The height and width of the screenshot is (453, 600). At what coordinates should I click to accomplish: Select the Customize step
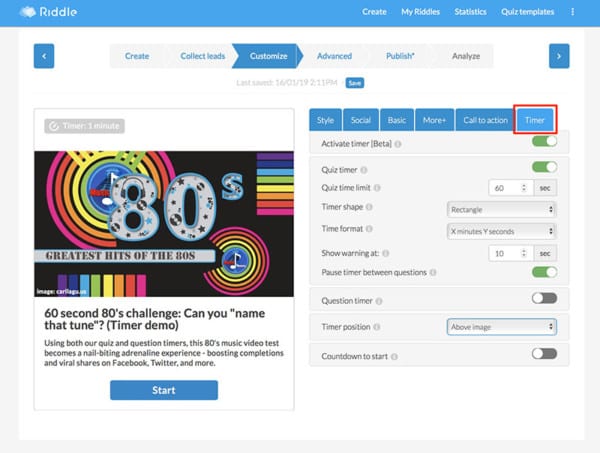[268, 56]
